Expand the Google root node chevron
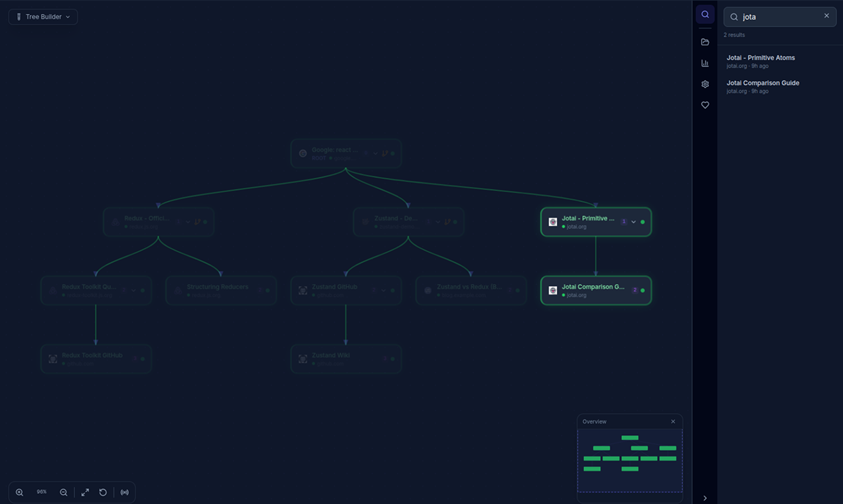 point(375,153)
